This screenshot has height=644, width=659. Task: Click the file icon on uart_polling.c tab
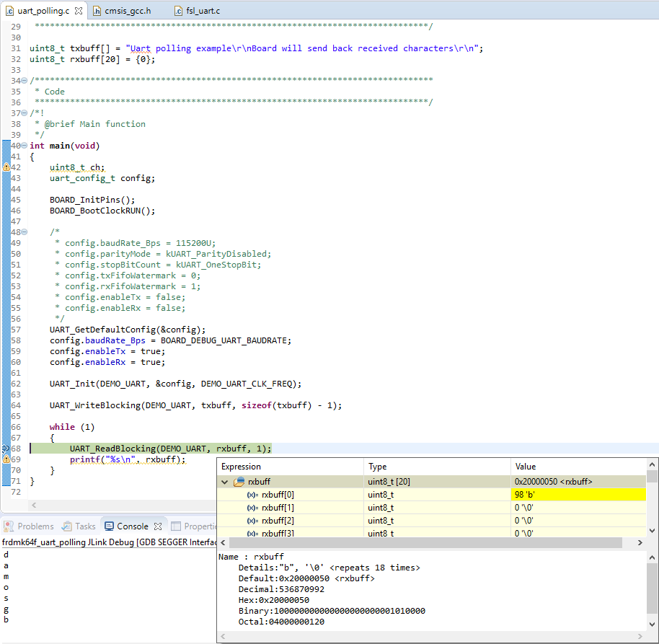point(9,11)
